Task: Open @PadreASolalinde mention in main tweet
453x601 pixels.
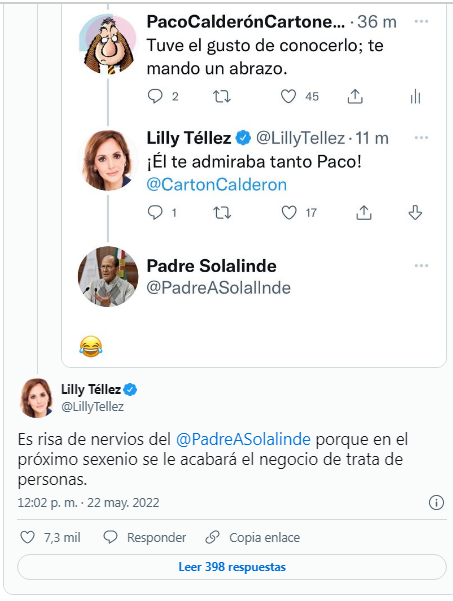Action: coord(243,439)
